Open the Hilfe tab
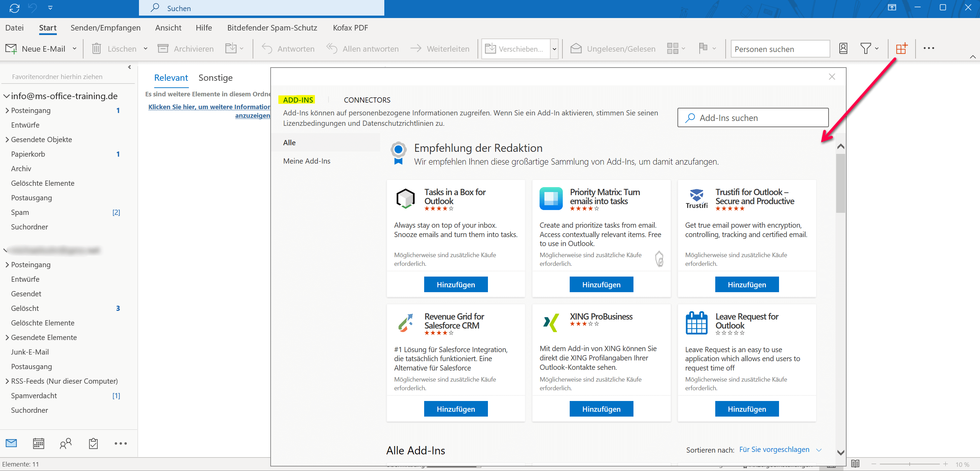The width and height of the screenshot is (980, 471). click(x=203, y=28)
